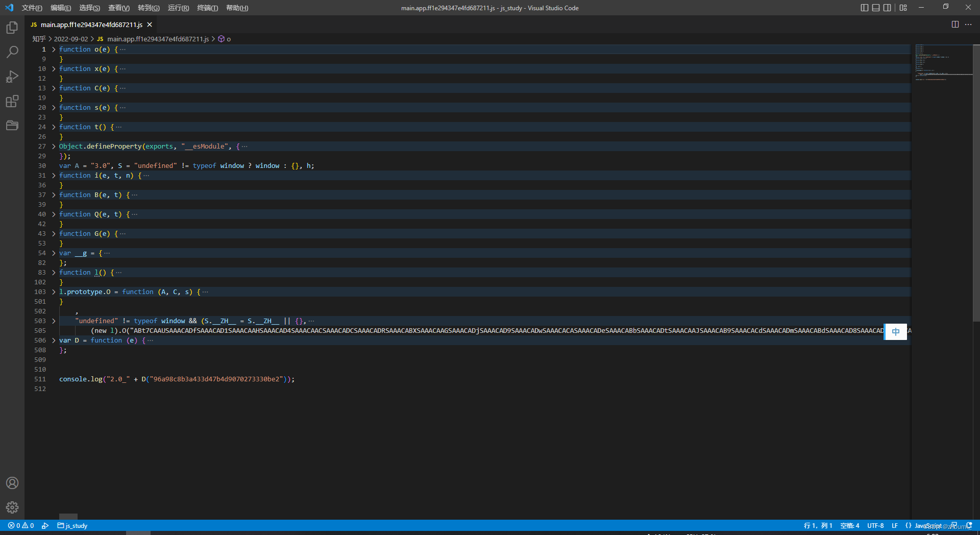This screenshot has height=535, width=980.
Task: Click line number 512 in the gutter
Action: [40, 389]
